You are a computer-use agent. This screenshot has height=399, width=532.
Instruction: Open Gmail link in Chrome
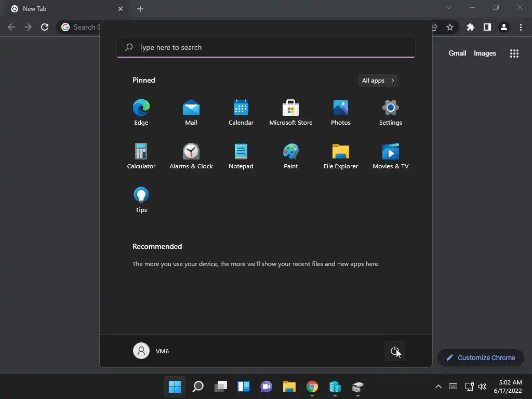tap(457, 53)
